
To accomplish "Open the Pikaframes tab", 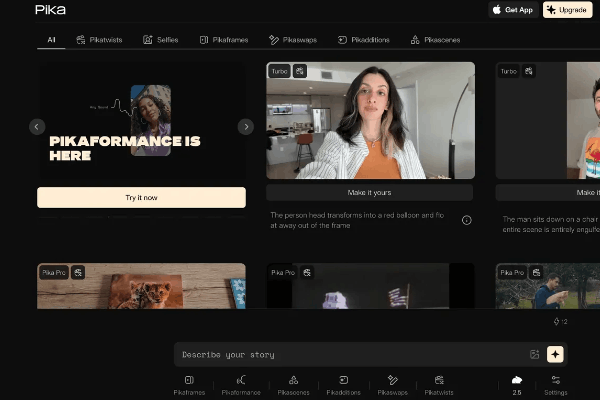I will pos(224,40).
